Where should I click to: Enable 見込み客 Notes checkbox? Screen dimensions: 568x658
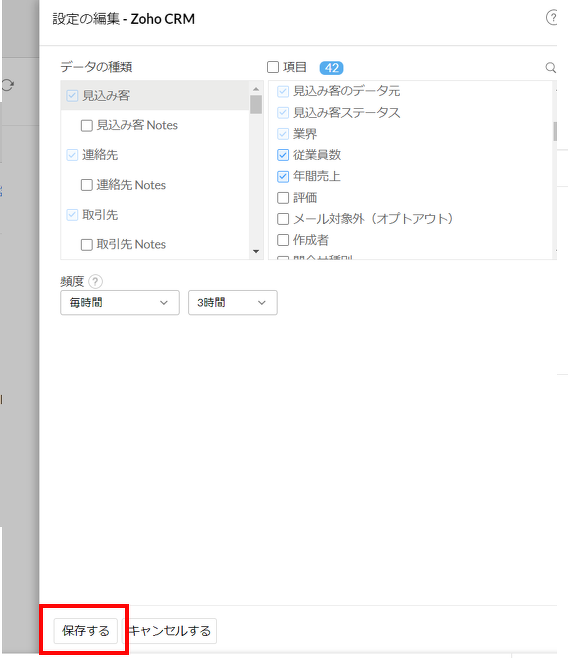click(x=86, y=125)
